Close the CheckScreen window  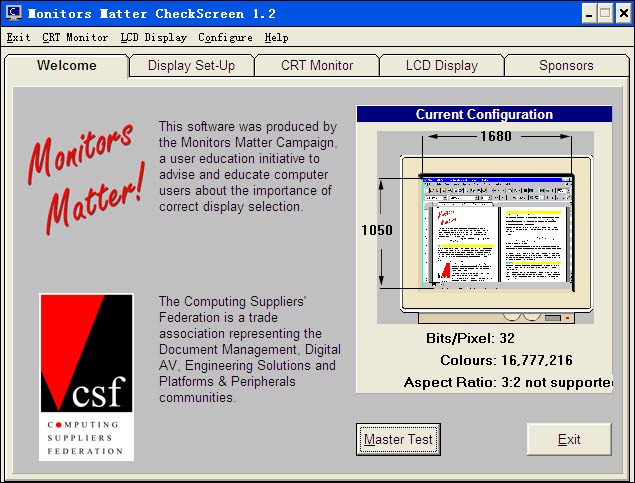(x=624, y=14)
